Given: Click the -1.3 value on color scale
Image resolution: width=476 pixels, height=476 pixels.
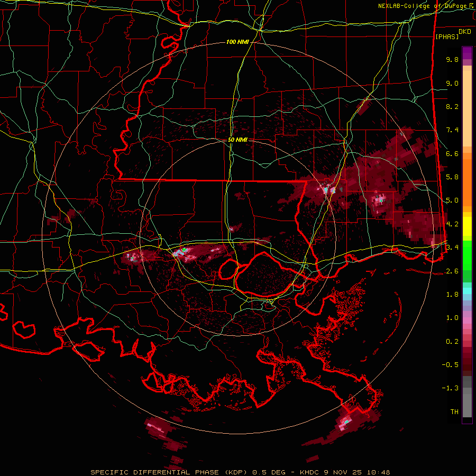Looking at the screenshot, I should click(450, 388).
